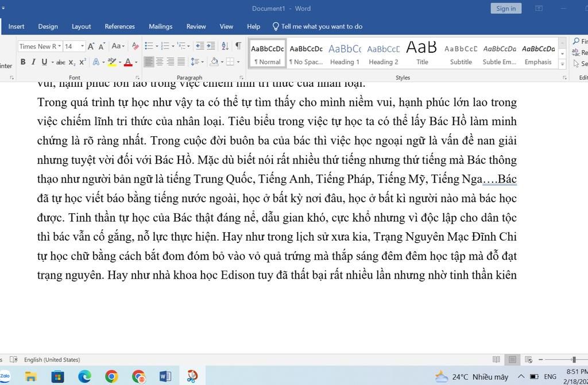Open the font color dropdown arrow
The image size is (588, 385).
[x=136, y=62]
